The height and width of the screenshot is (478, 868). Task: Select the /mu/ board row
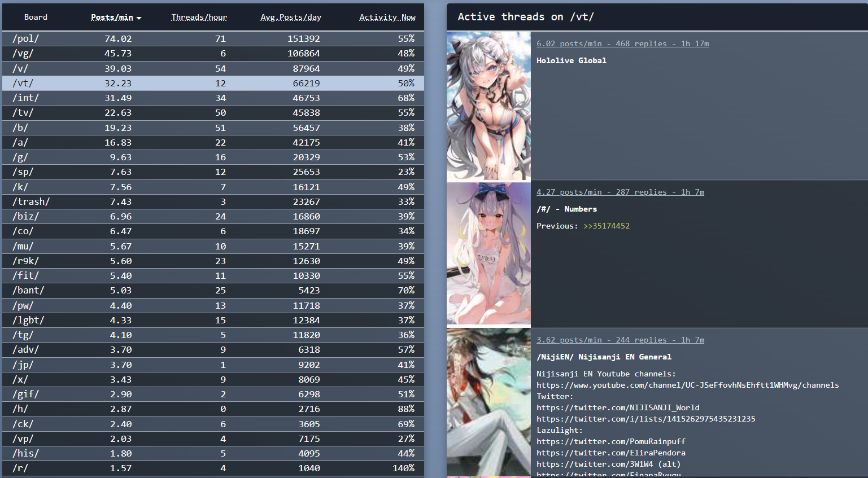pyautogui.click(x=213, y=246)
